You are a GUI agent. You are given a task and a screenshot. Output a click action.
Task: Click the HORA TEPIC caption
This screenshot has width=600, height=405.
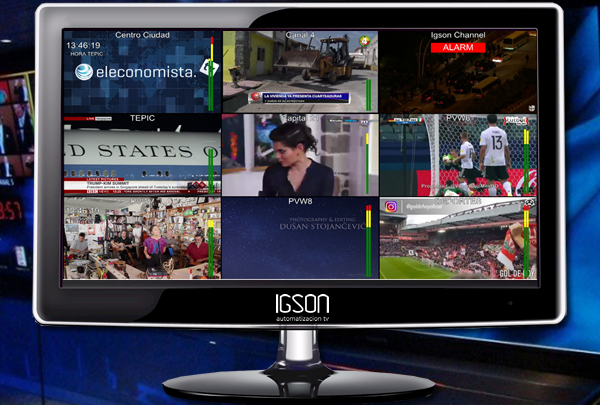pos(86,54)
